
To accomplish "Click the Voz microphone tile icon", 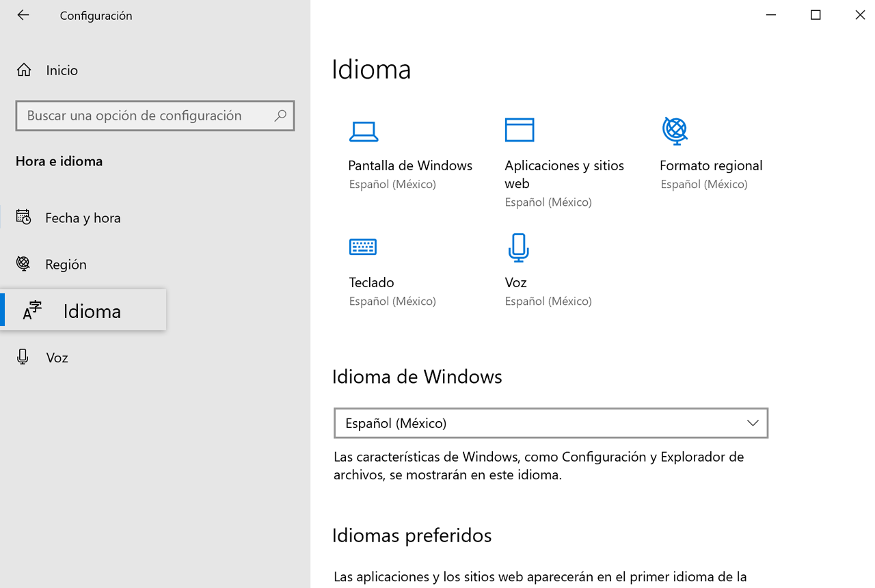I will [x=518, y=248].
